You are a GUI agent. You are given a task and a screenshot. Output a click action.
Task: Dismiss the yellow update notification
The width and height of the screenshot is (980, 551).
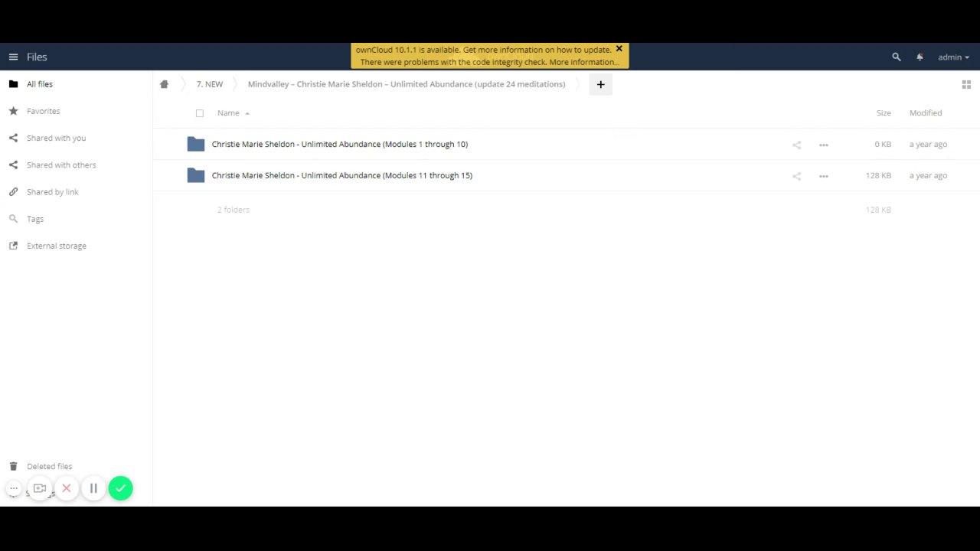pyautogui.click(x=619, y=49)
